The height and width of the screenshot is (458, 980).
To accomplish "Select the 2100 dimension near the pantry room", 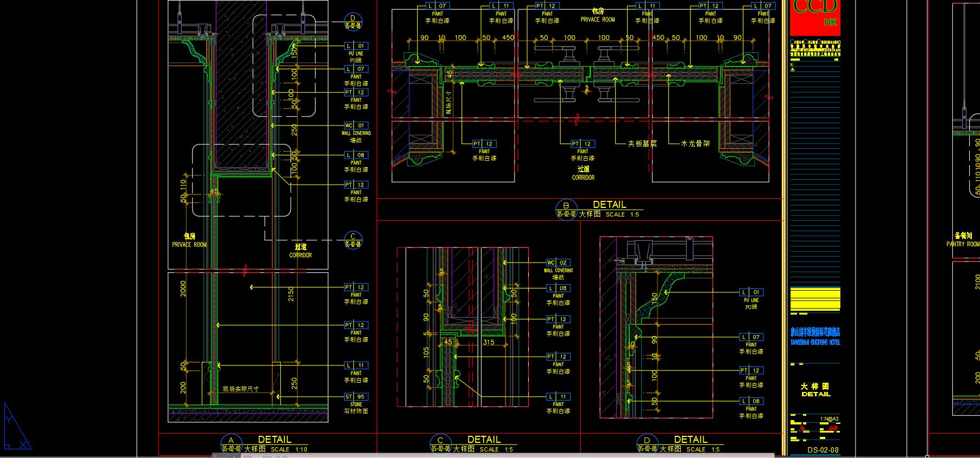I will [x=977, y=283].
